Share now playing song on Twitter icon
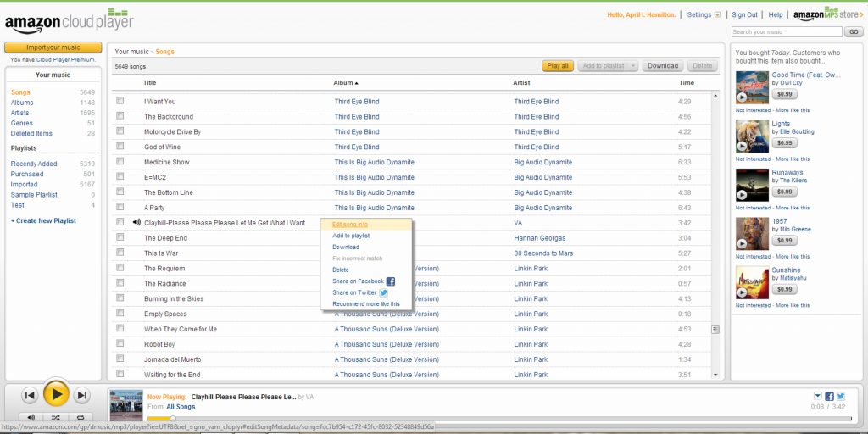 (841, 397)
